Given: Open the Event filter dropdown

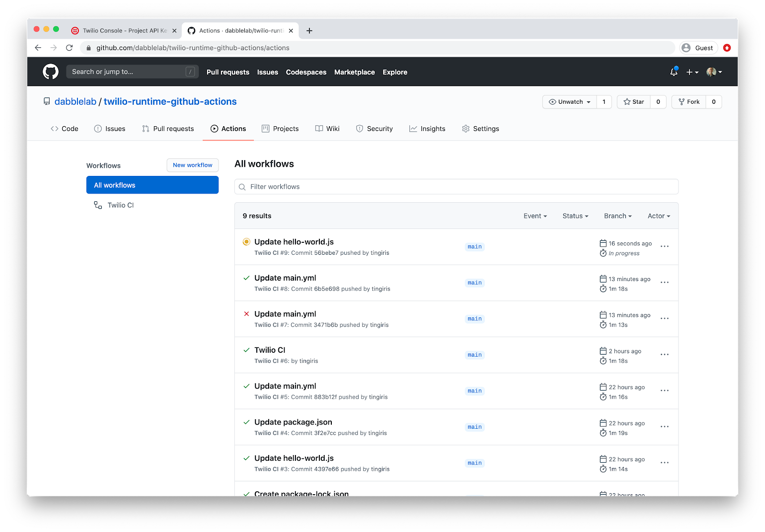Looking at the screenshot, I should click(535, 216).
